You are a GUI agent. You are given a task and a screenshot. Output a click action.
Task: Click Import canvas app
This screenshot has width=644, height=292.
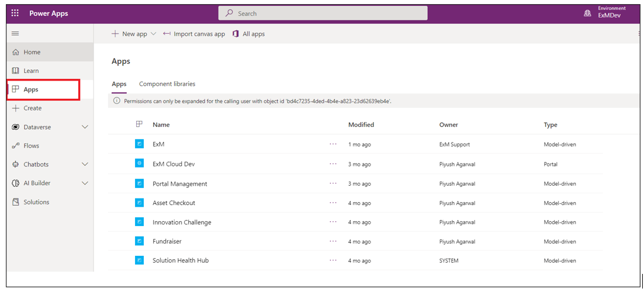(194, 34)
